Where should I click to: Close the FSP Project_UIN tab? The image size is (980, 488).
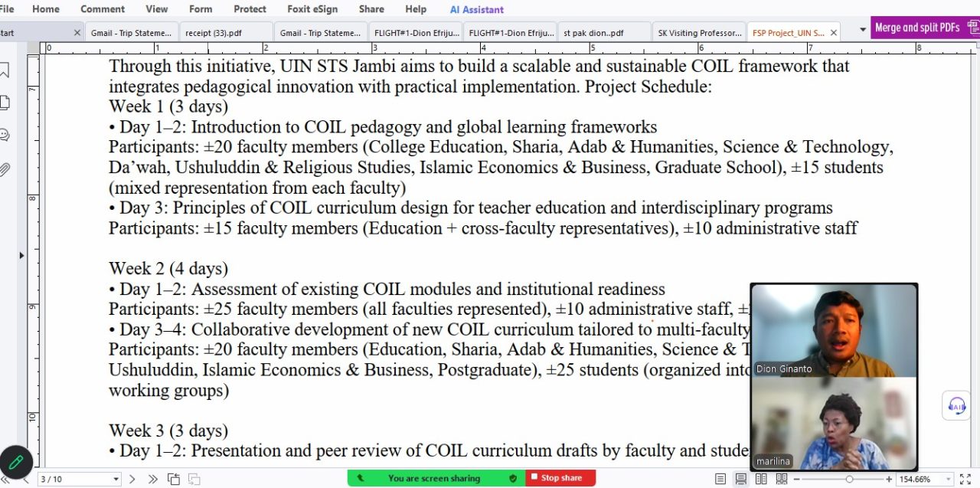(x=834, y=33)
